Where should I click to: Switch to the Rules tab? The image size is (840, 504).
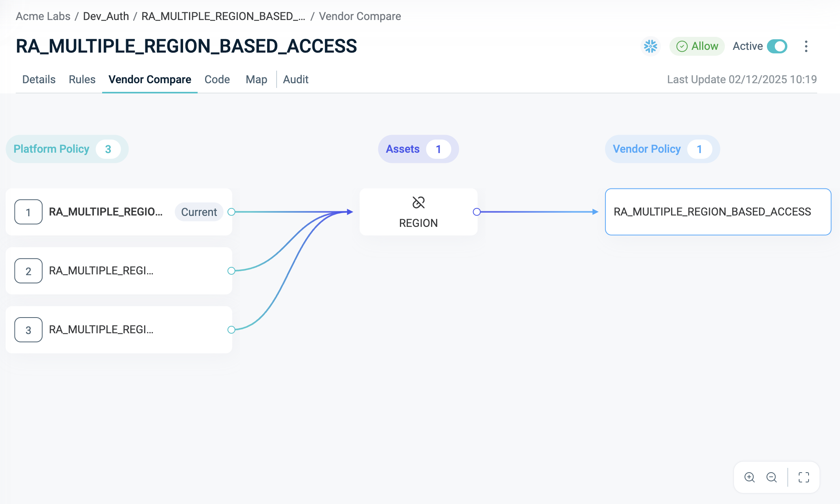[x=82, y=79]
